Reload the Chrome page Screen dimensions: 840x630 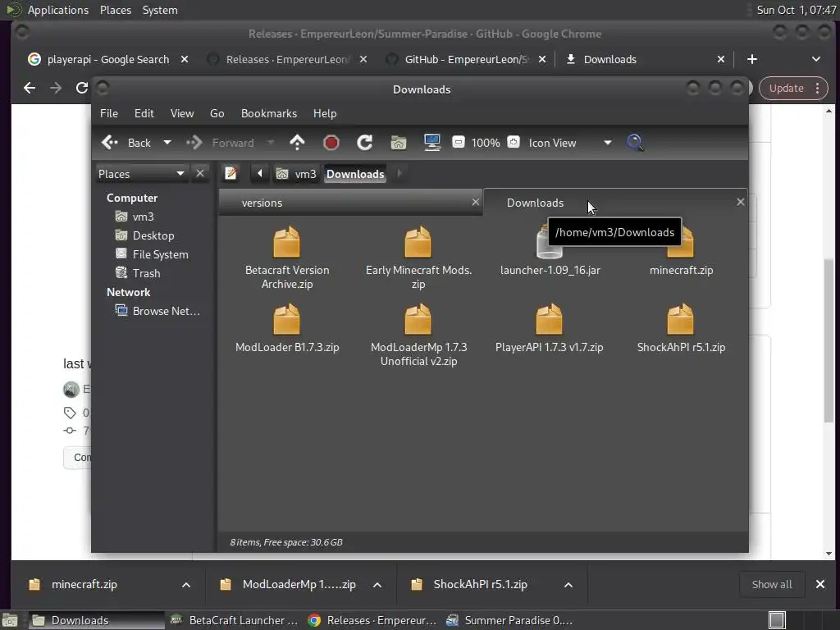coord(81,88)
